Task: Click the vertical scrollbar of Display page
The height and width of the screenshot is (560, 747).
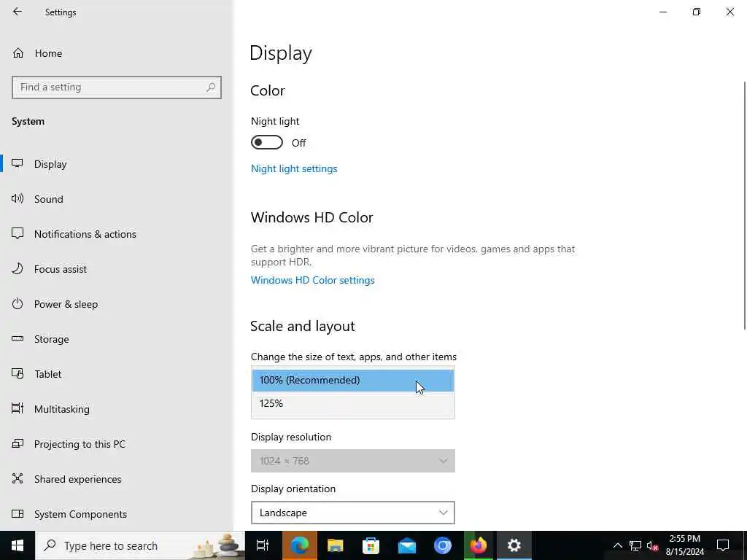Action: tap(745, 205)
